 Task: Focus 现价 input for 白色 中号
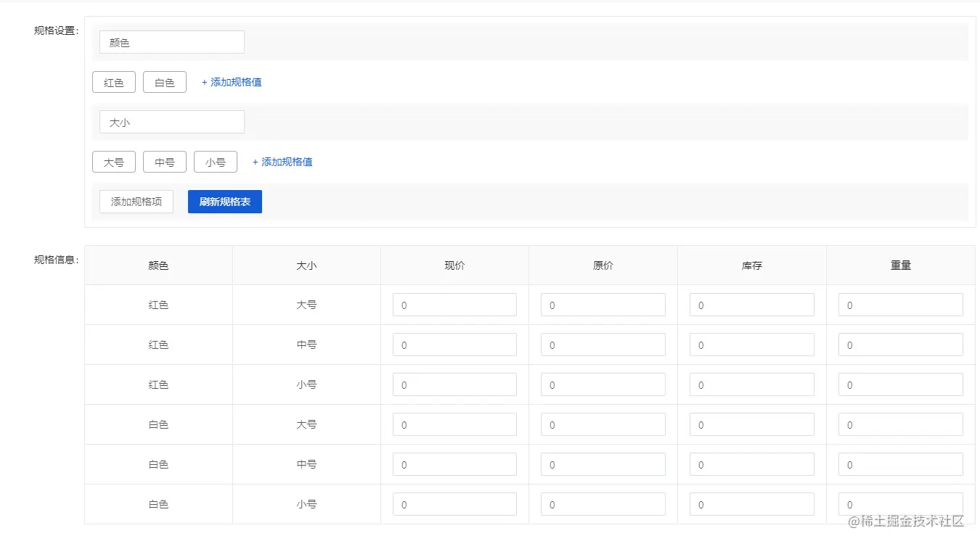[x=454, y=464]
